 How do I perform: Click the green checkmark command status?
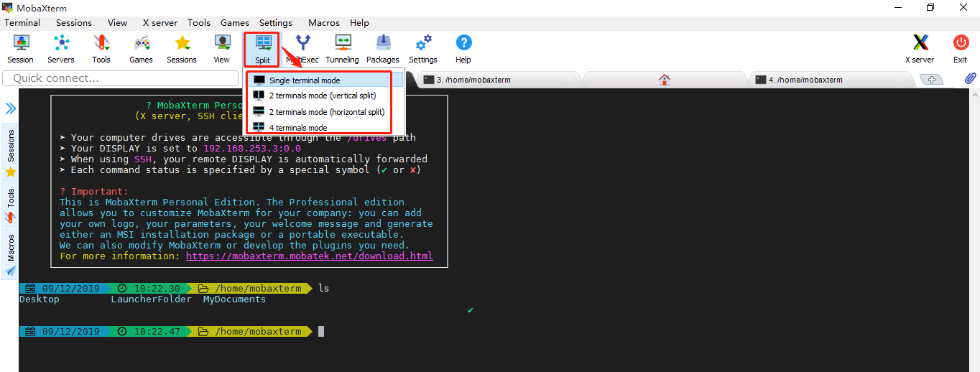click(x=470, y=310)
